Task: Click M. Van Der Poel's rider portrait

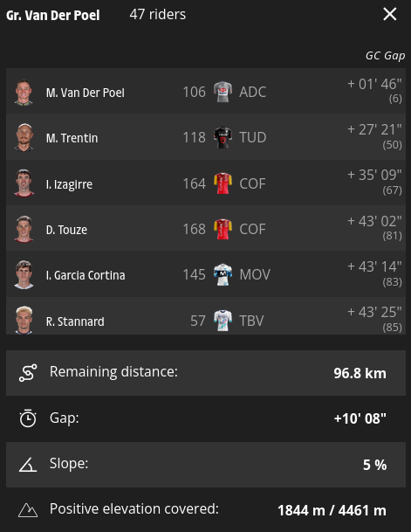Action: coord(24,92)
